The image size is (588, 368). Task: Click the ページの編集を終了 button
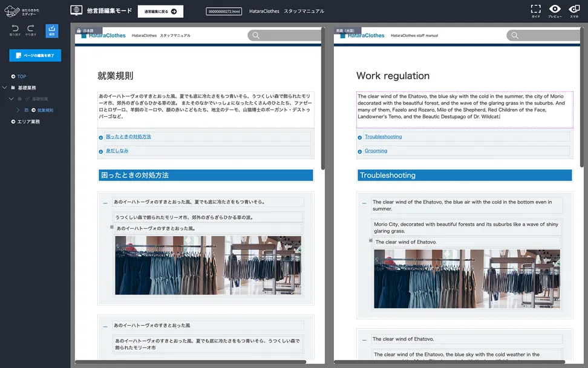[35, 55]
